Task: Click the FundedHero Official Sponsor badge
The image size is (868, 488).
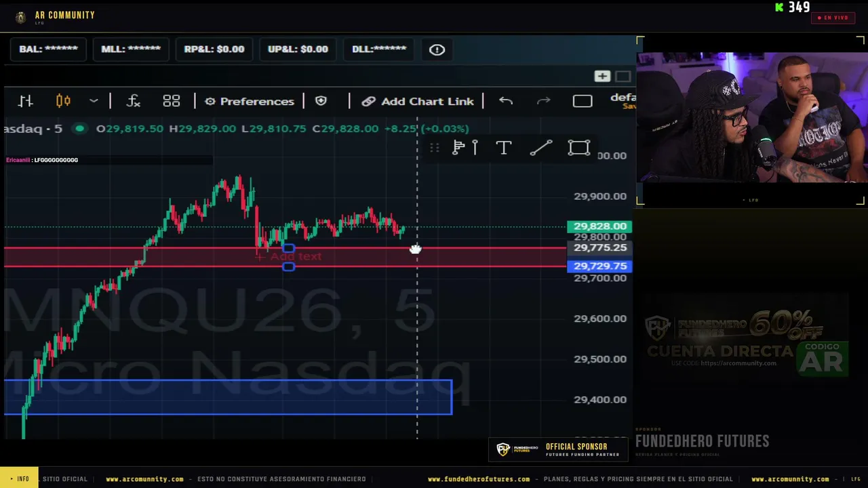Action: [x=558, y=449]
